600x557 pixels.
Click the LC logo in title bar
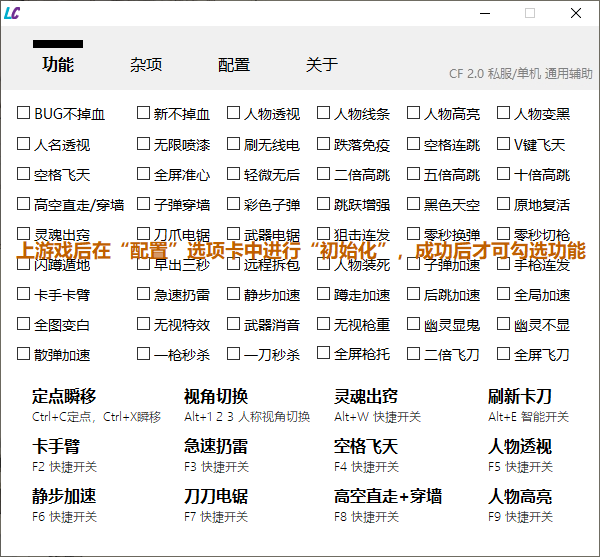13,13
